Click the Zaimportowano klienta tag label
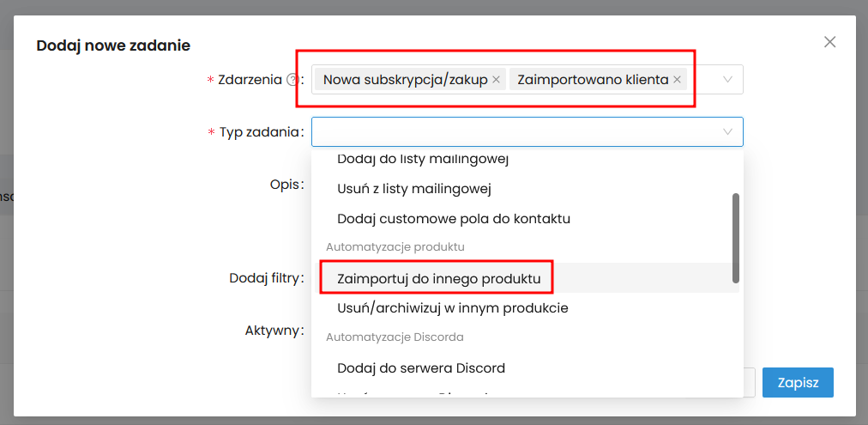This screenshot has height=425, width=868. click(593, 80)
